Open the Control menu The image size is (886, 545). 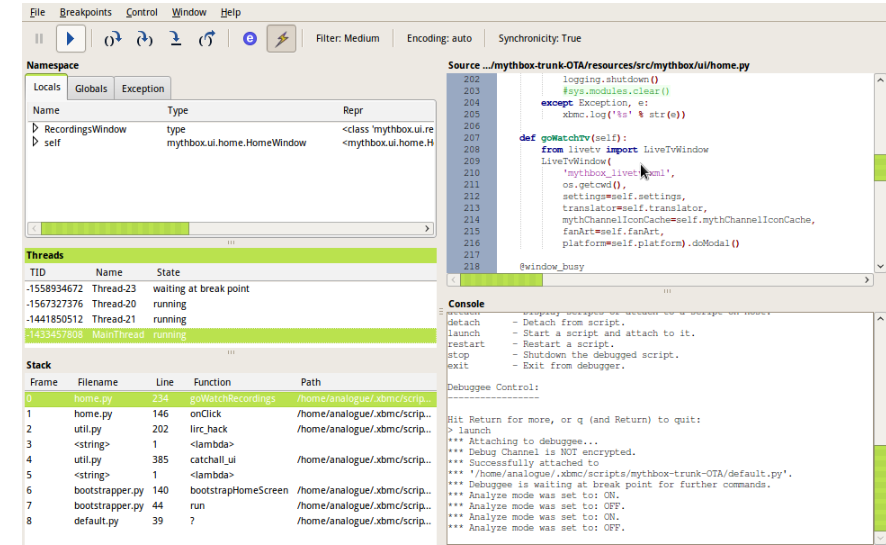pyautogui.click(x=142, y=12)
